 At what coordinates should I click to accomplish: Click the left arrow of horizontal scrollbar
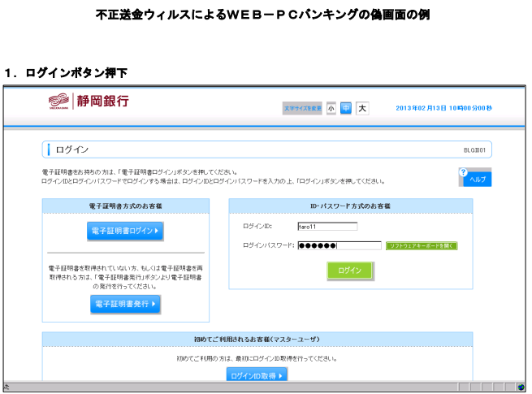pyautogui.click(x=7, y=387)
